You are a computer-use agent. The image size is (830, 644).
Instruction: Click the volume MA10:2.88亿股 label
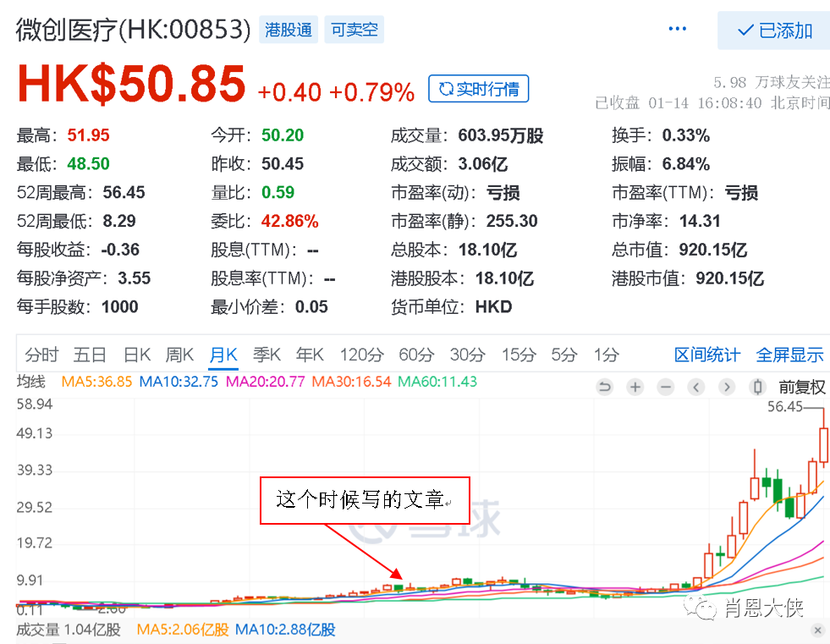(x=285, y=630)
